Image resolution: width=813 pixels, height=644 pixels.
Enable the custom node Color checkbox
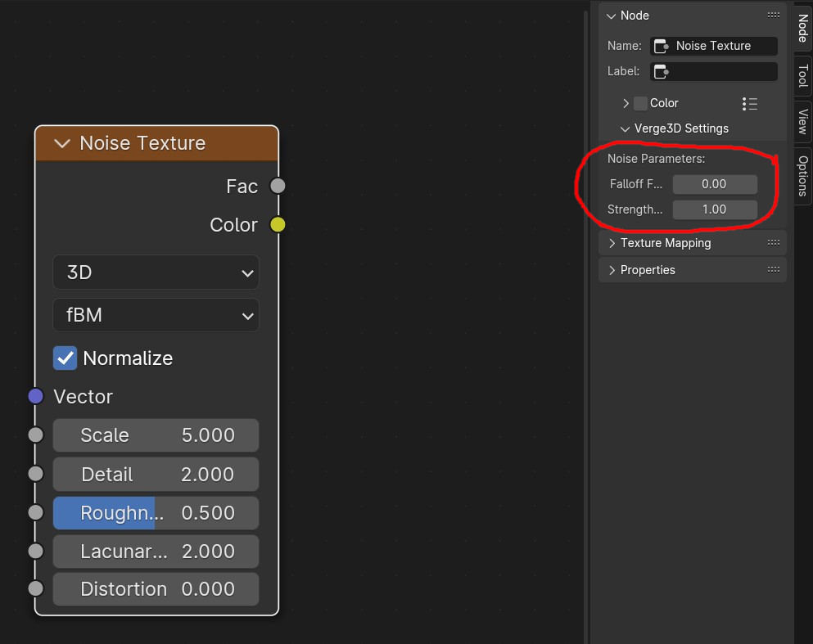641,103
